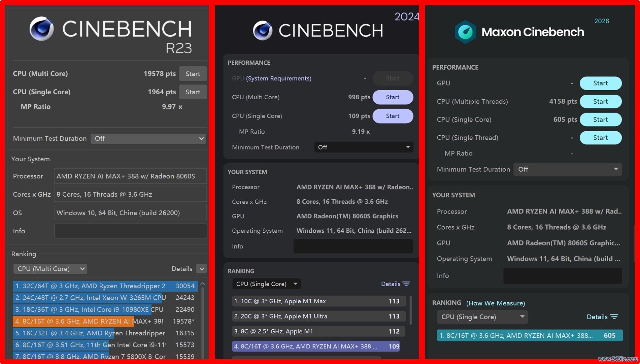Open the R23 ranking CPU (Multi Core) dropdown
Image resolution: width=640 pixels, height=364 pixels.
[x=50, y=269]
